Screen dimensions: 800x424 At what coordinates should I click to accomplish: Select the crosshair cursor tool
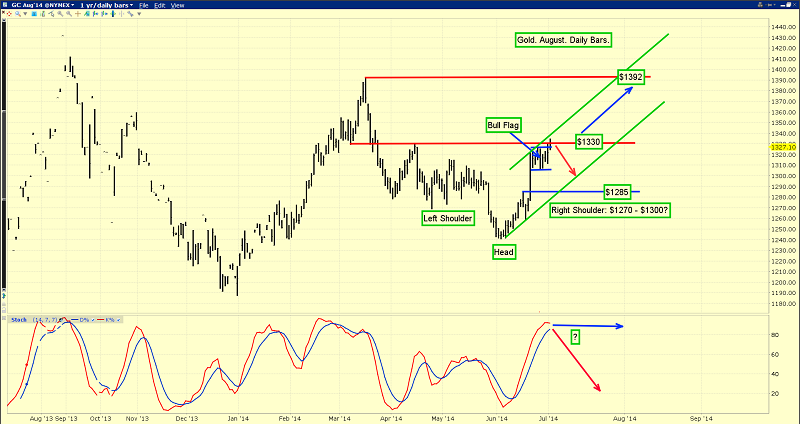[x=77, y=14]
